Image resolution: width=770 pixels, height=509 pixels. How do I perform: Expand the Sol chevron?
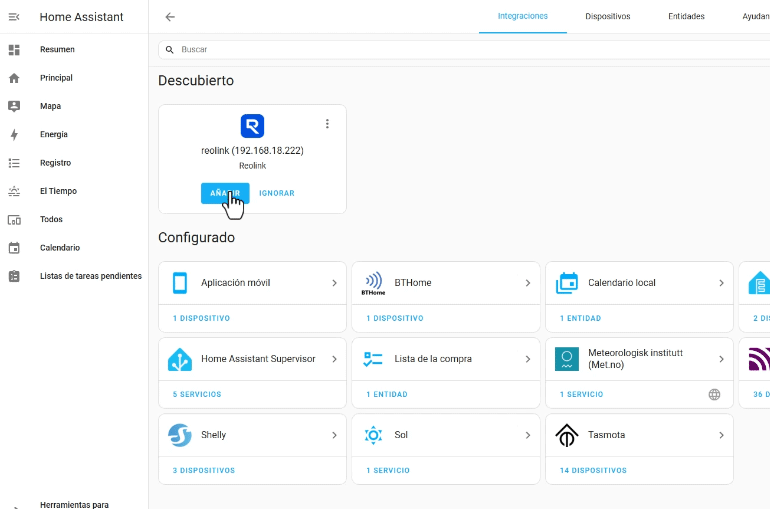[528, 435]
